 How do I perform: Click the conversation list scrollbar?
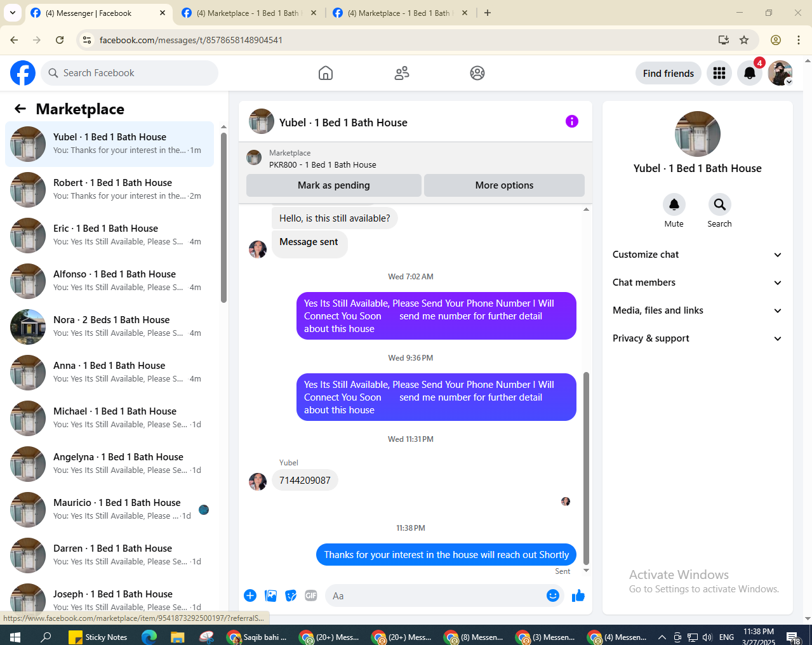[223, 218]
